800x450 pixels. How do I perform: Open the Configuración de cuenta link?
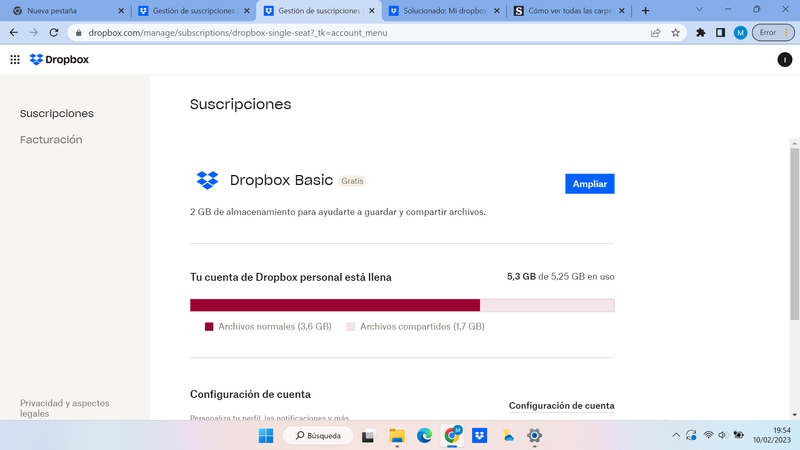(561, 406)
